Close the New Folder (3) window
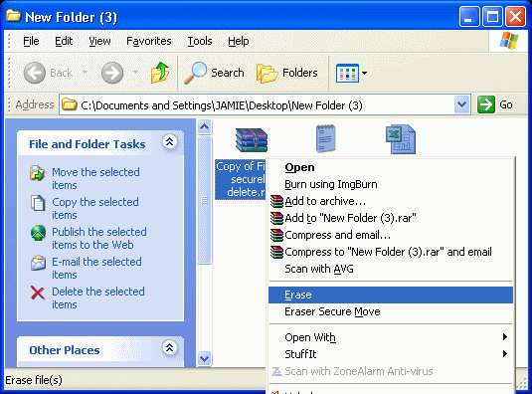 (516, 16)
